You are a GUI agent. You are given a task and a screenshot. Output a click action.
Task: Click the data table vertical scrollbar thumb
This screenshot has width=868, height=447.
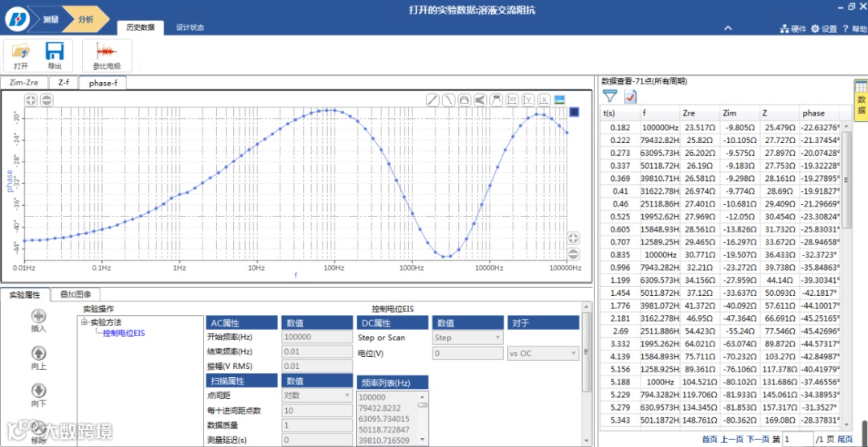coord(847,178)
